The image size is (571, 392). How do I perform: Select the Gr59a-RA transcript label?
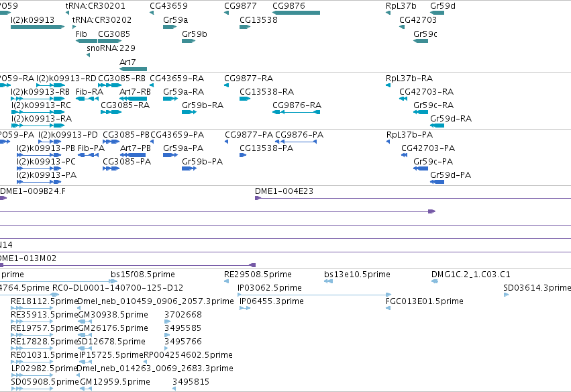[x=184, y=92]
